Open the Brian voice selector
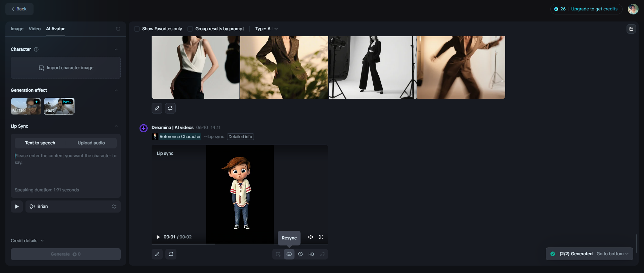 pyautogui.click(x=73, y=207)
